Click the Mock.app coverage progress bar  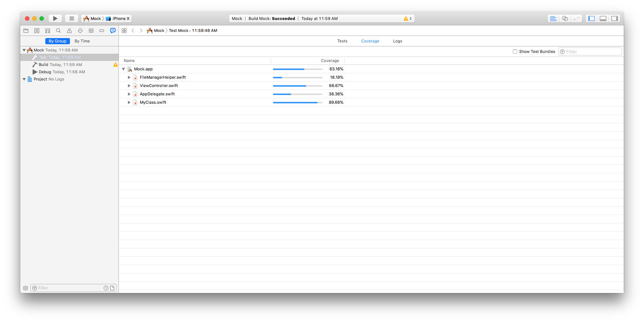click(298, 69)
